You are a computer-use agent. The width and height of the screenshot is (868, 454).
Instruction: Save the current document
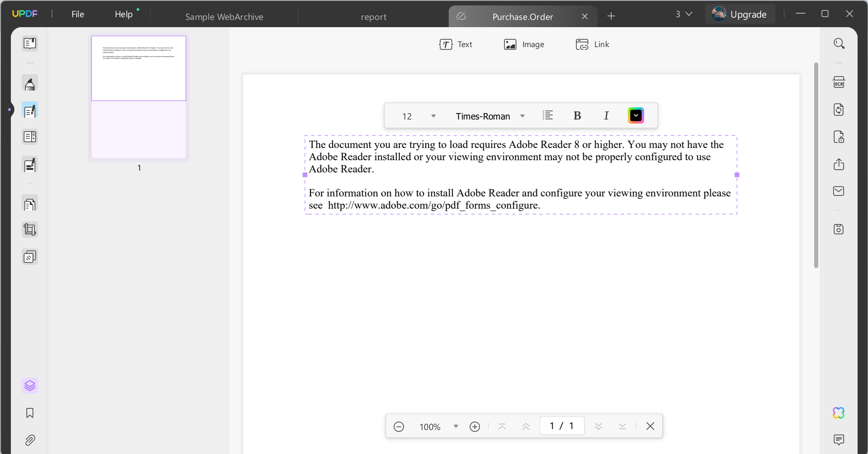(x=839, y=229)
